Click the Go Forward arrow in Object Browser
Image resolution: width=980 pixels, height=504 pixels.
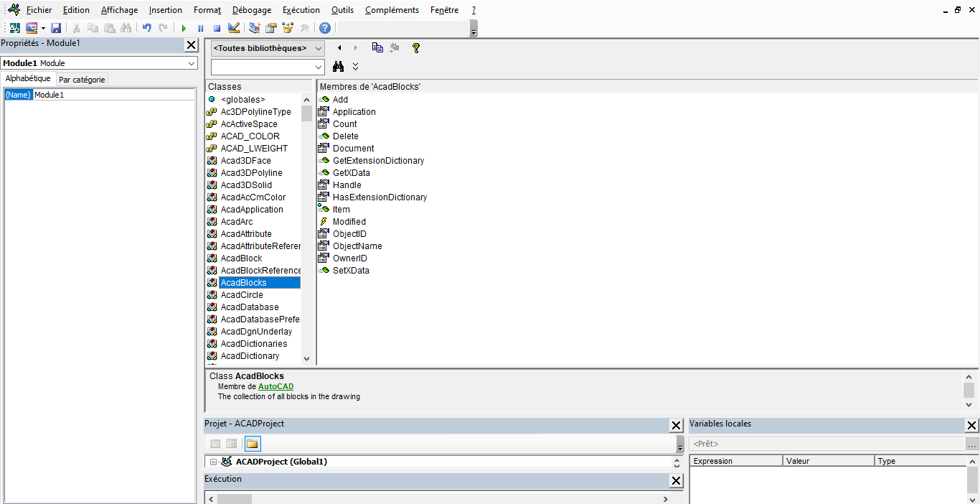pyautogui.click(x=355, y=48)
